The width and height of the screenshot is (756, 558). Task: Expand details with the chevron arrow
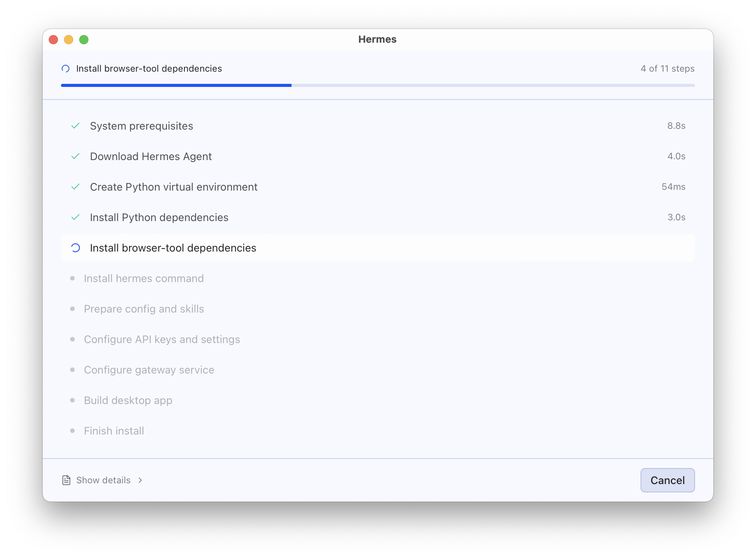point(140,480)
